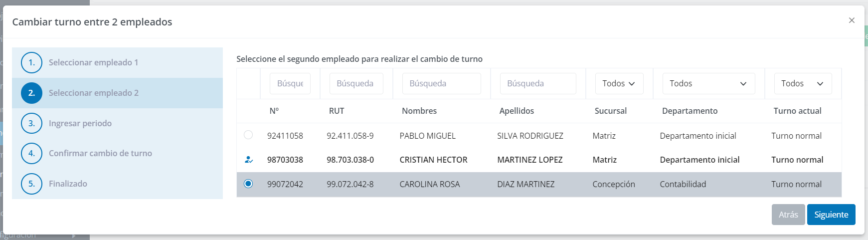This screenshot has width=868, height=240.
Task: Click step 2 filled circle icon
Action: click(31, 93)
